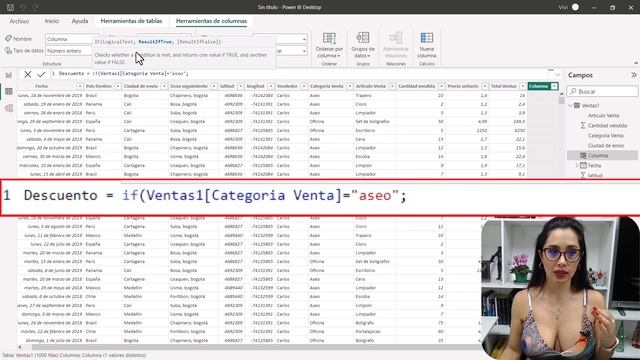
Task: Open Cantidad vendida filter dropdown
Action: pos(442,86)
